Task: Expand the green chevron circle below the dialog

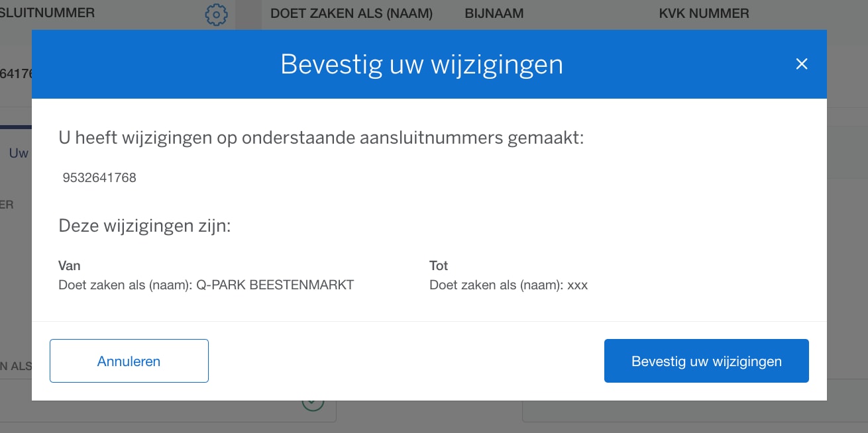Action: [x=312, y=401]
